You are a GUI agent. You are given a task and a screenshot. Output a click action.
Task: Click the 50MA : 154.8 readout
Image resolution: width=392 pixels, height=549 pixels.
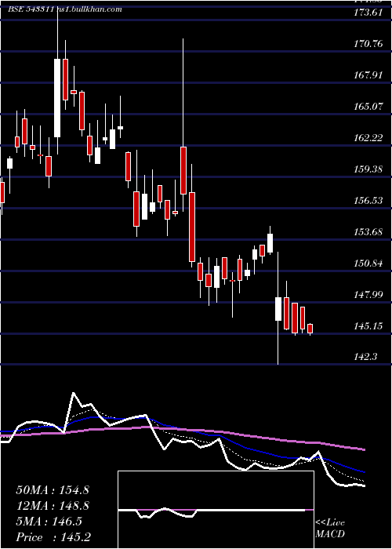click(53, 490)
